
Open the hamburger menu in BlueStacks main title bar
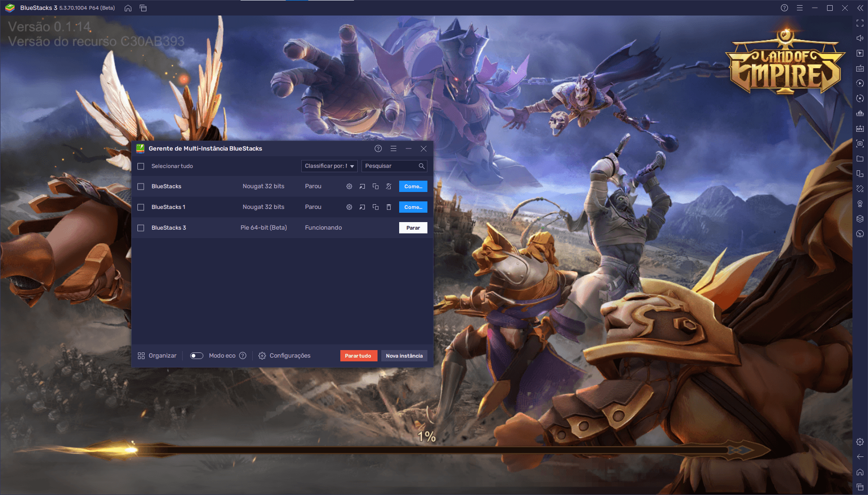pyautogui.click(x=799, y=8)
